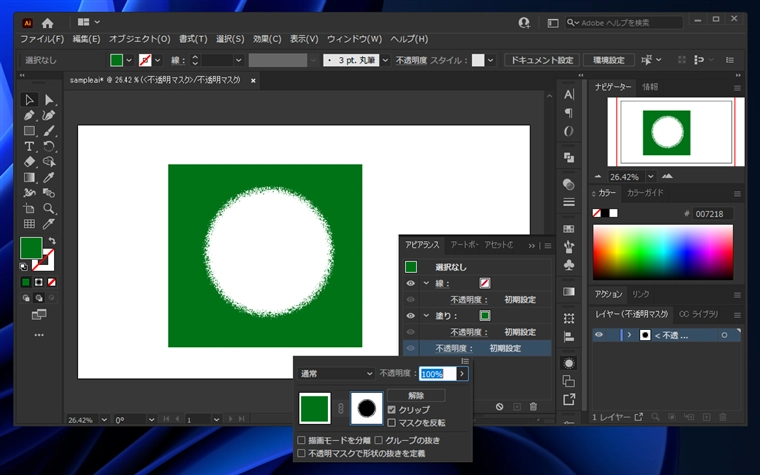Open the Edit Toolbar three dots
The height and width of the screenshot is (475, 760).
click(39, 335)
